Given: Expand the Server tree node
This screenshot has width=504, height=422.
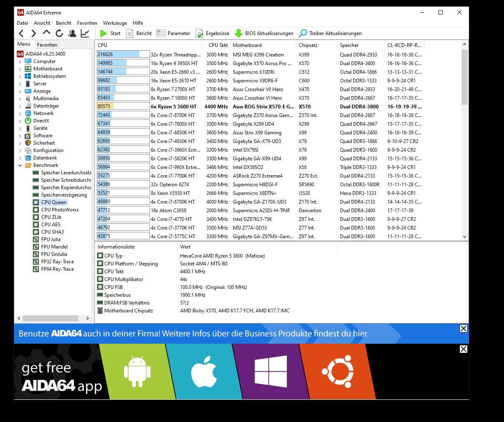Looking at the screenshot, I should (x=20, y=84).
